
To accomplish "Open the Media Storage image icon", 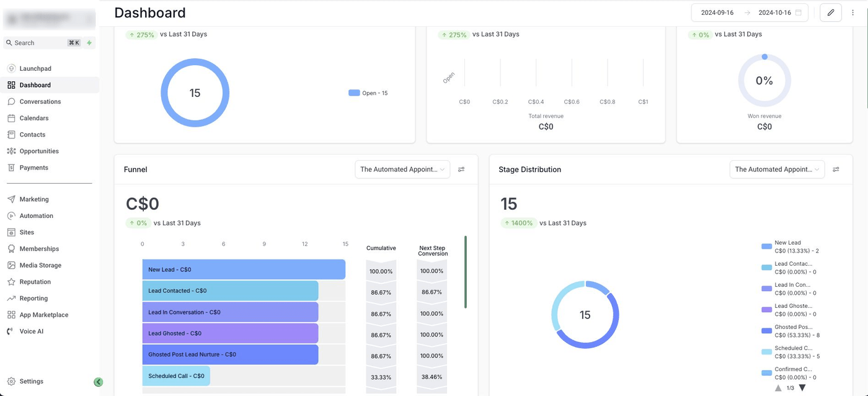I will pyautogui.click(x=11, y=265).
